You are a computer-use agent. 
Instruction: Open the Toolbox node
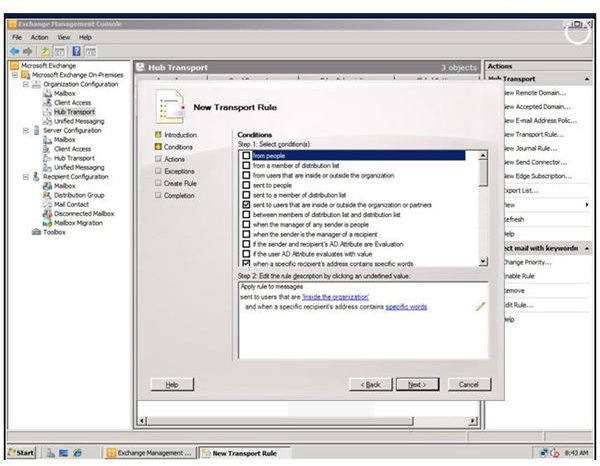(x=54, y=232)
